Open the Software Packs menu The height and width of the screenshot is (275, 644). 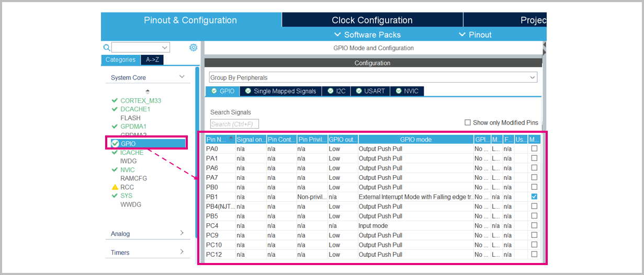(367, 35)
